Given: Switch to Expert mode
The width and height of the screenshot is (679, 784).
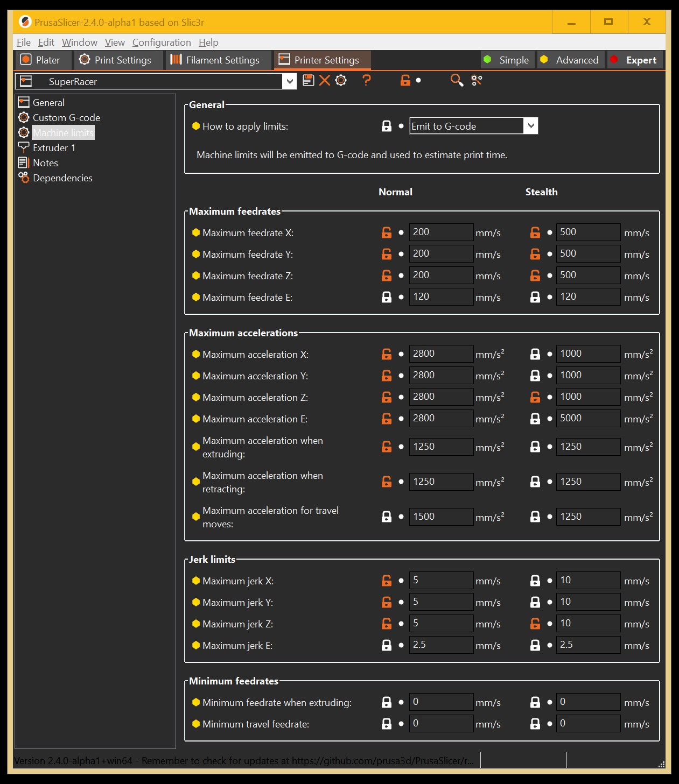Looking at the screenshot, I should click(x=634, y=60).
